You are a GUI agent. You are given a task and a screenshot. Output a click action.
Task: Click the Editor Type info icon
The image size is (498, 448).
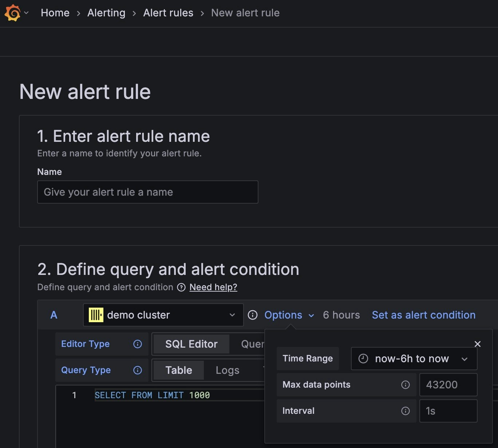(138, 344)
